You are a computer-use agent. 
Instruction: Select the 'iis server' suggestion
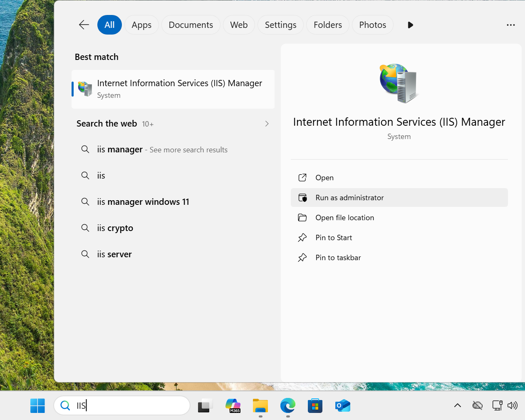173,254
